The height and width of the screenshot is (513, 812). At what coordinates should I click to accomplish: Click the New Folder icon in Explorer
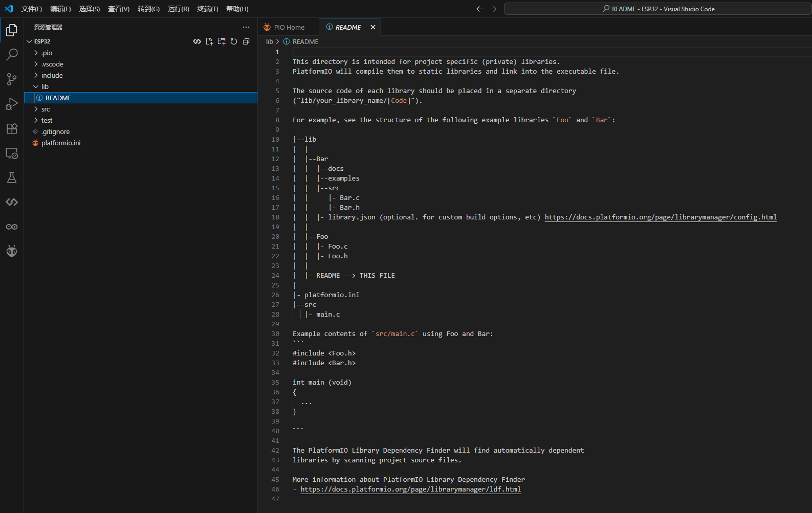click(x=222, y=41)
